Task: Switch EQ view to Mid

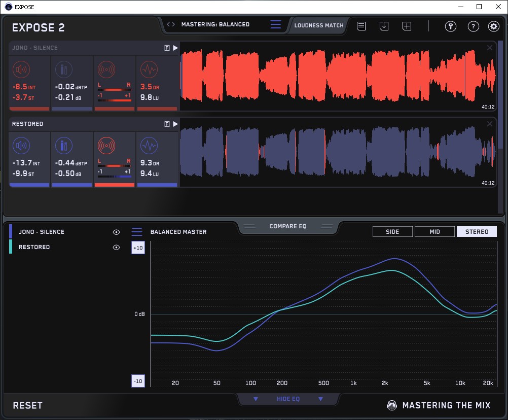Action: tap(434, 232)
